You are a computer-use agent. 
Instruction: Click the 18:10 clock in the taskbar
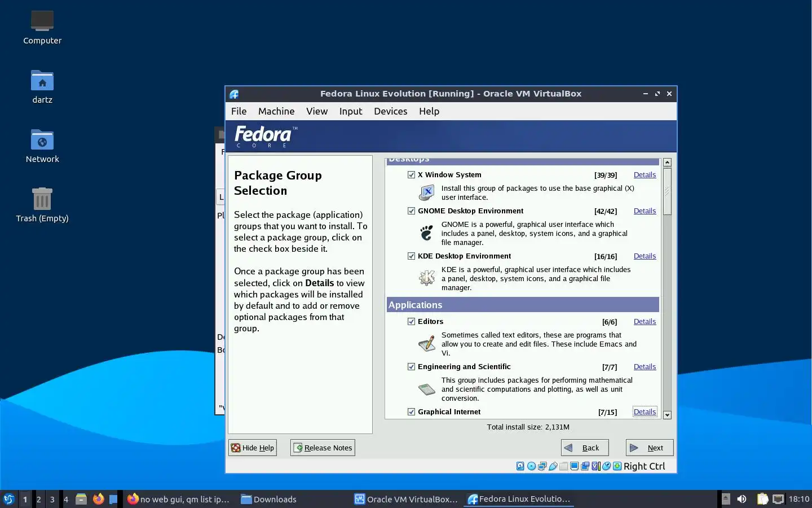(798, 499)
